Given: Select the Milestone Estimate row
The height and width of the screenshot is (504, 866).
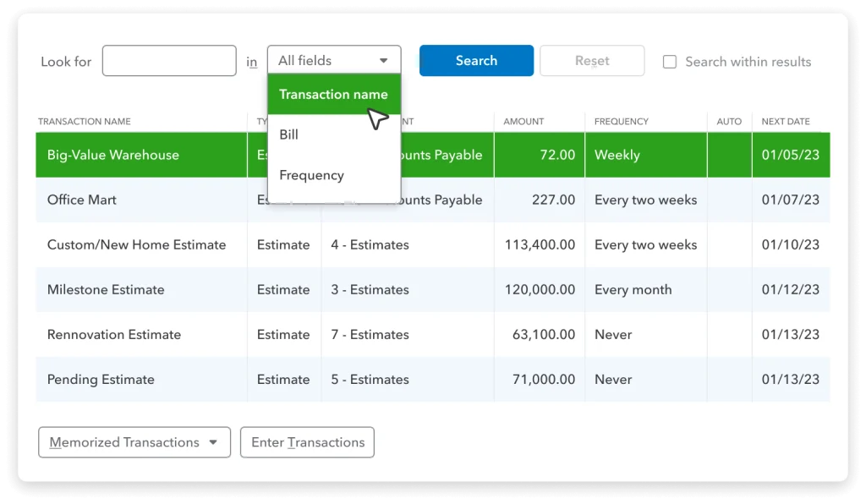Looking at the screenshot, I should tap(433, 290).
